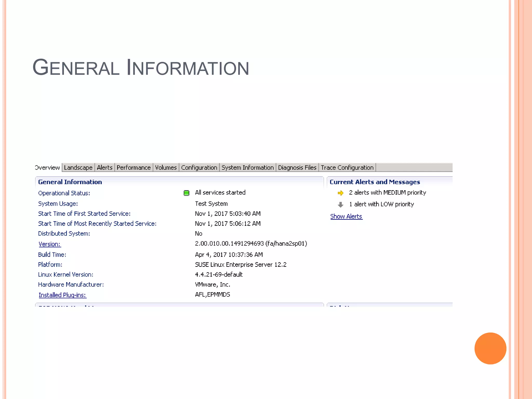The height and width of the screenshot is (399, 532).
Task: Select the 'Nov 1, 2017 5:06:12 AM' value
Action: tap(228, 224)
